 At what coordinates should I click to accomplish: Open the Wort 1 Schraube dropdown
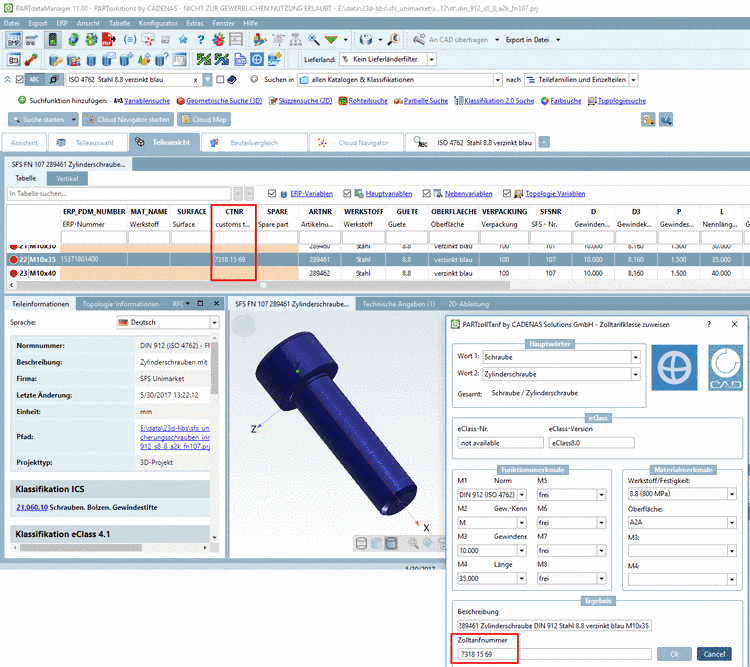[636, 357]
